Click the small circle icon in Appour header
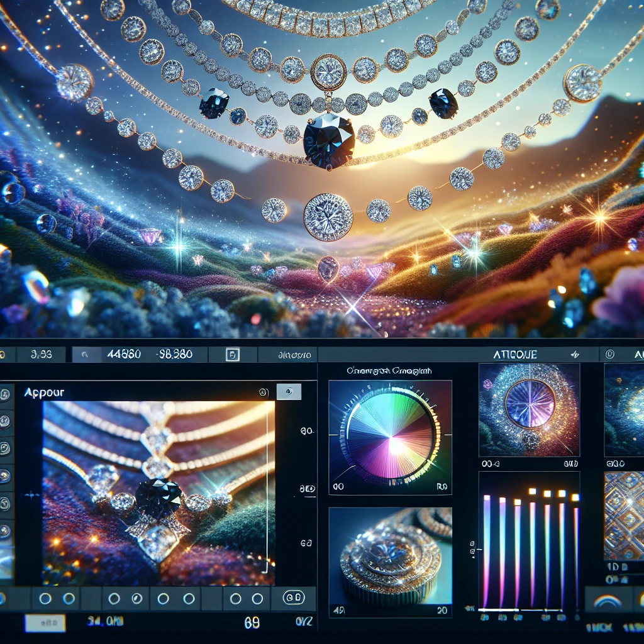The image size is (644, 644). point(264,392)
